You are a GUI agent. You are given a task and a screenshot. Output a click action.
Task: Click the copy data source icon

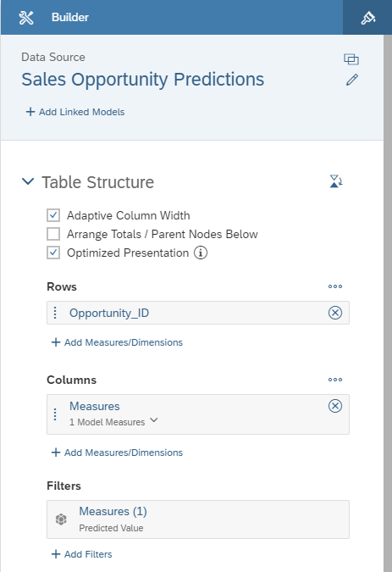tap(351, 59)
